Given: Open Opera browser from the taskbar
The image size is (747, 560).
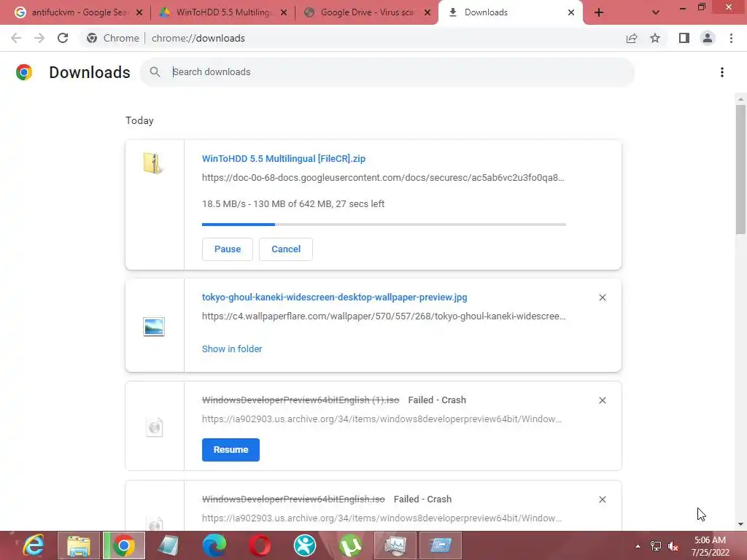Looking at the screenshot, I should [260, 545].
